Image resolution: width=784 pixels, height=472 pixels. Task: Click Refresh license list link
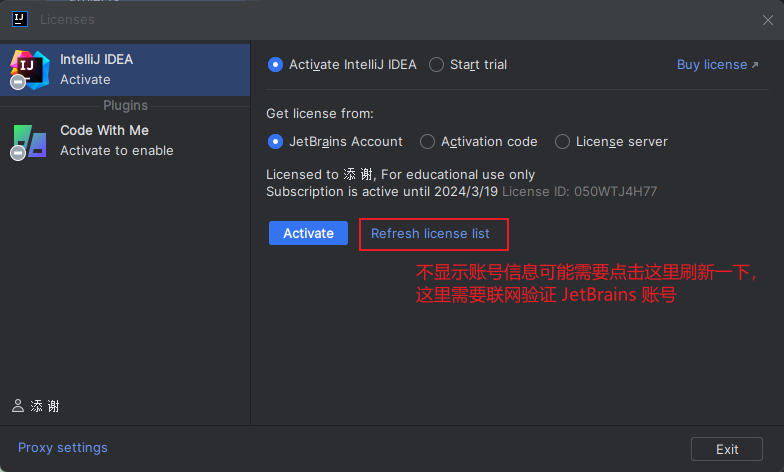(430, 233)
